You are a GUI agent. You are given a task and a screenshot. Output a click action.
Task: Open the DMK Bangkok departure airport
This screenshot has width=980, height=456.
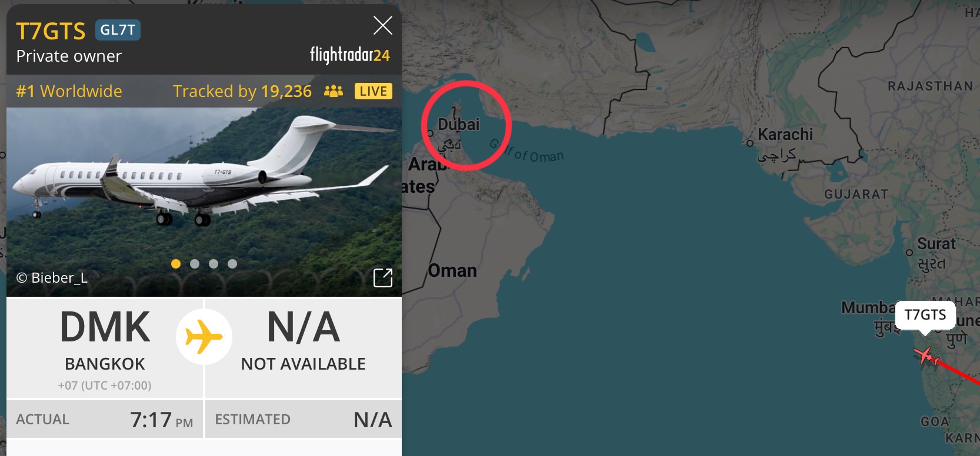coord(105,348)
